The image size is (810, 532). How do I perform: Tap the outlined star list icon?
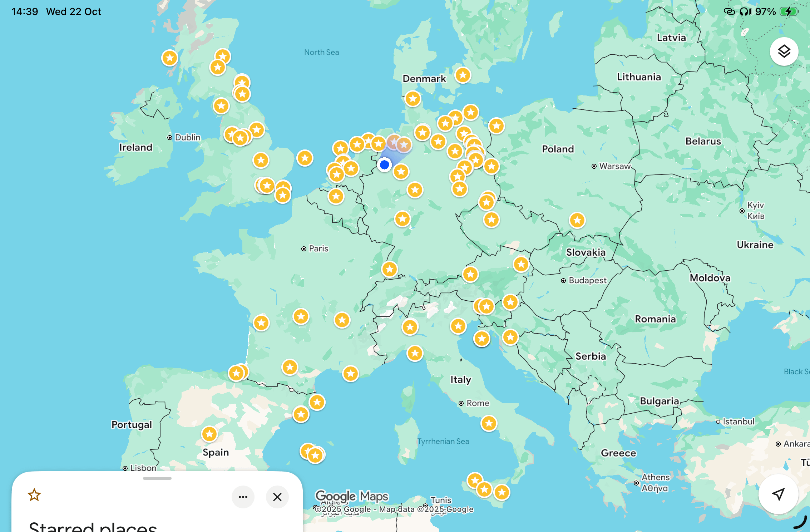coord(34,495)
